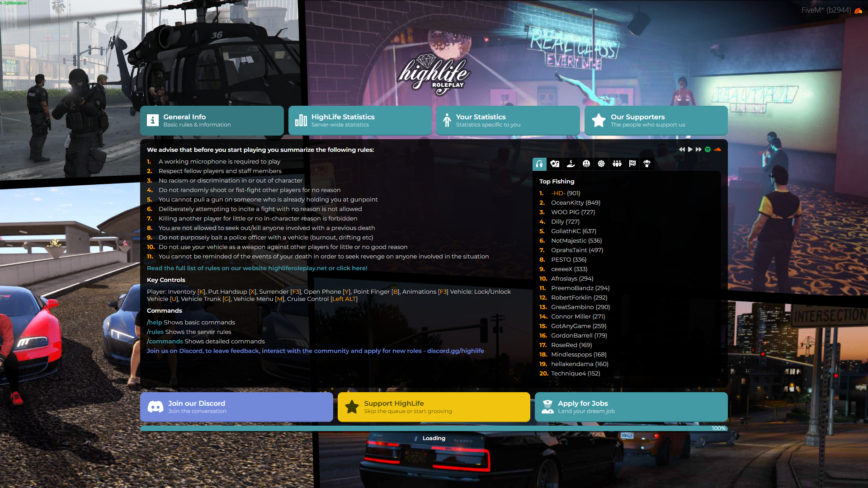This screenshot has width=868, height=488.
Task: Open the Your Statistics tab
Action: pos(507,120)
